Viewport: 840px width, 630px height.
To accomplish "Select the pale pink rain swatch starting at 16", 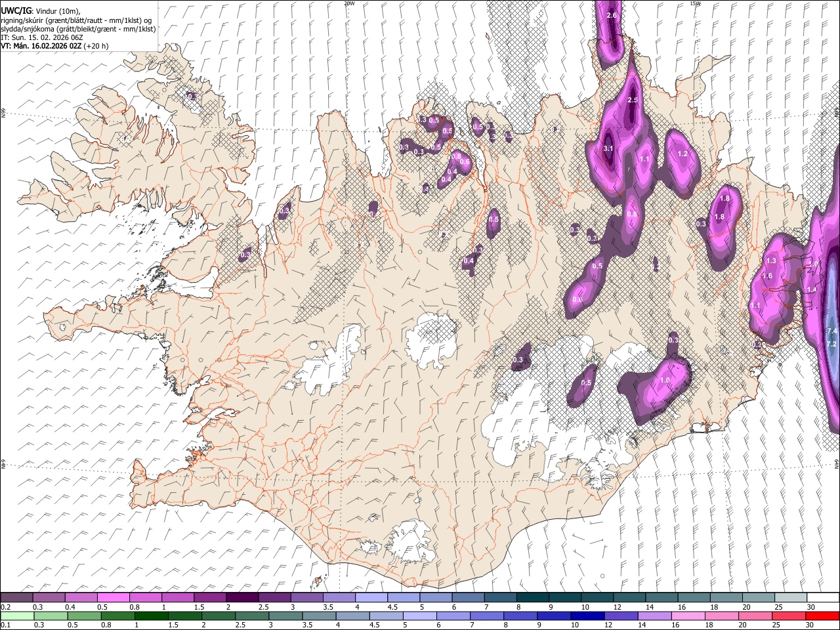I will pos(688,616).
